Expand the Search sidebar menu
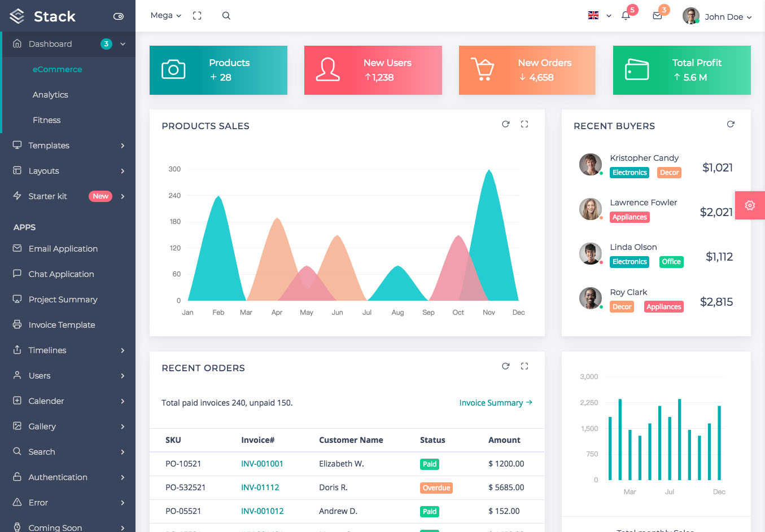Image resolution: width=765 pixels, height=532 pixels. click(68, 452)
